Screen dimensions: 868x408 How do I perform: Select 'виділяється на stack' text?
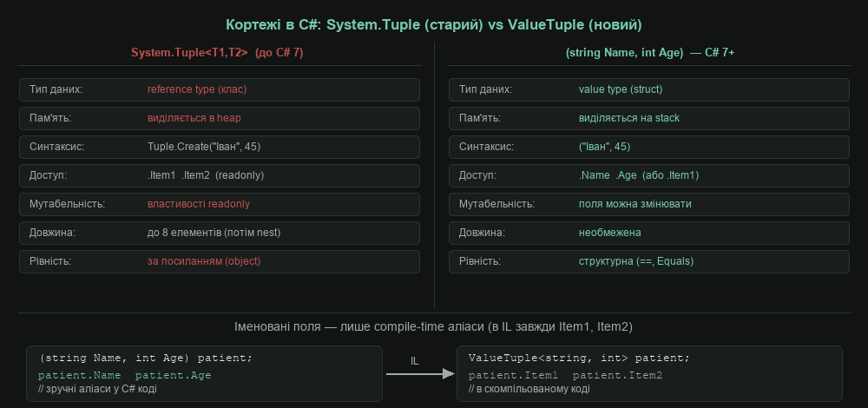pyautogui.click(x=629, y=118)
